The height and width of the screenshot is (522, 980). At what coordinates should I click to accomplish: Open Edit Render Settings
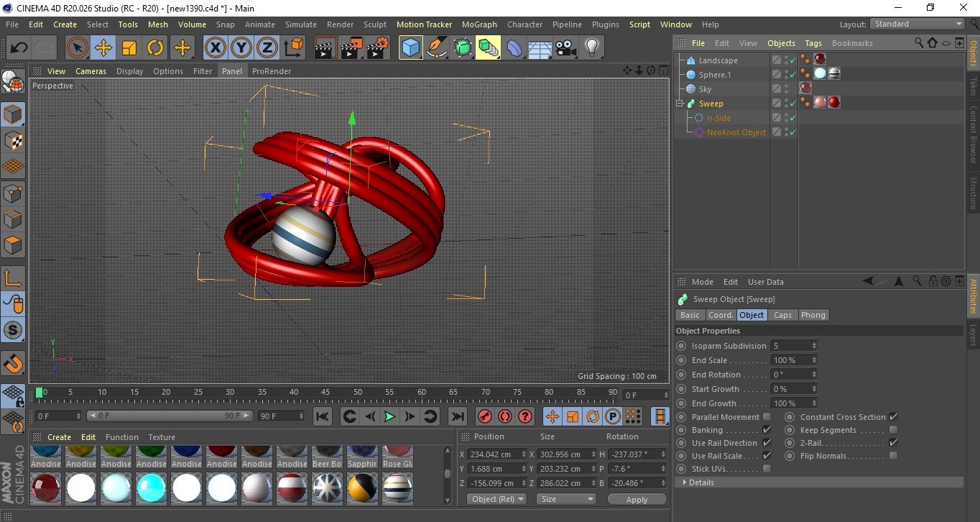point(378,48)
